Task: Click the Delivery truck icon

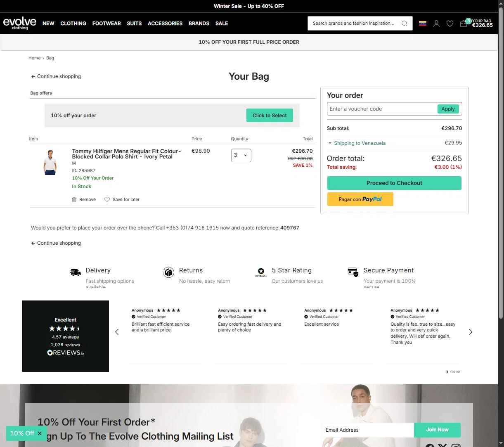Action: (x=75, y=272)
